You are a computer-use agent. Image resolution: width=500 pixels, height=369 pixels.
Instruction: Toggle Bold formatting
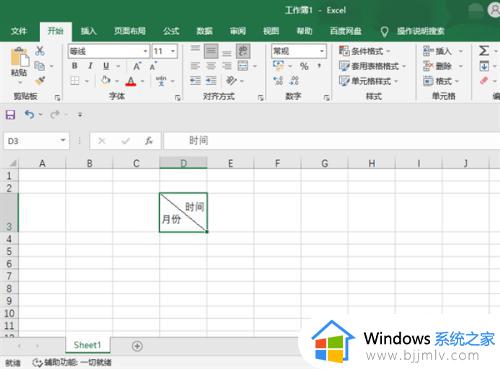click(x=75, y=66)
